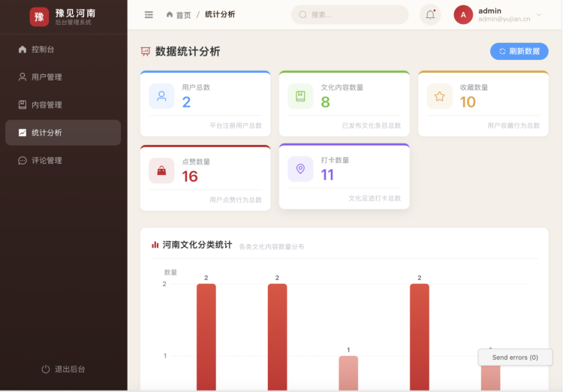This screenshot has width=563, height=392.
Task: Click the home icon in breadcrumb
Action: (170, 14)
